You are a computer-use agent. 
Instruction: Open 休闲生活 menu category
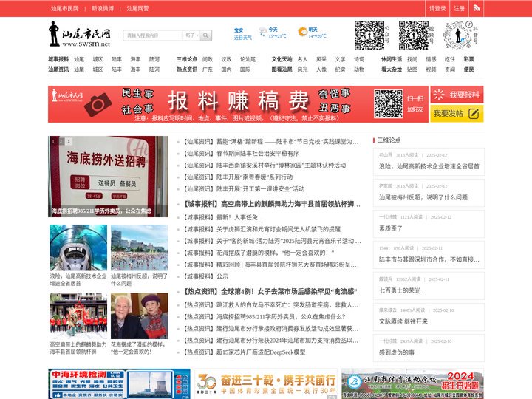pos(392,59)
